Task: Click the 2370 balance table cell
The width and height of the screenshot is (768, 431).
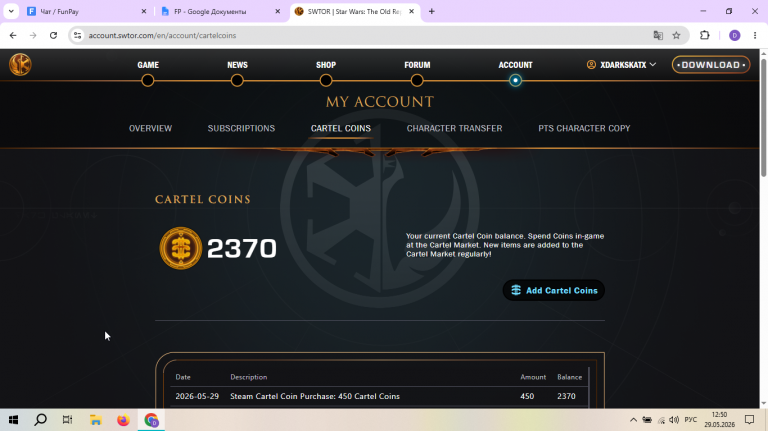Action: pyautogui.click(x=566, y=396)
